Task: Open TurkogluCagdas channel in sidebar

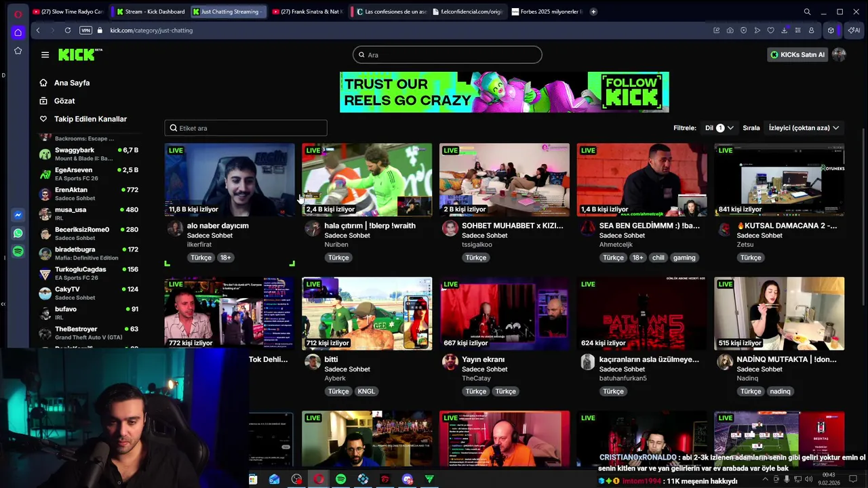Action: click(88, 273)
